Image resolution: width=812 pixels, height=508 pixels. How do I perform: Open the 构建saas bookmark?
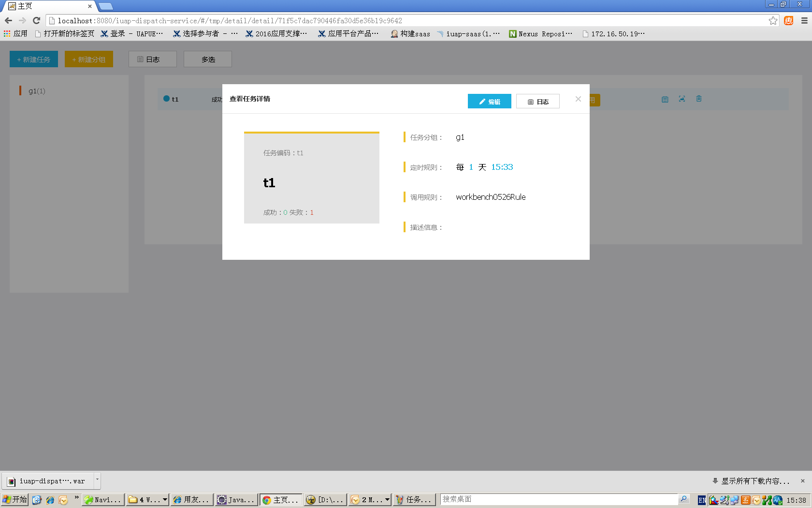click(410, 34)
